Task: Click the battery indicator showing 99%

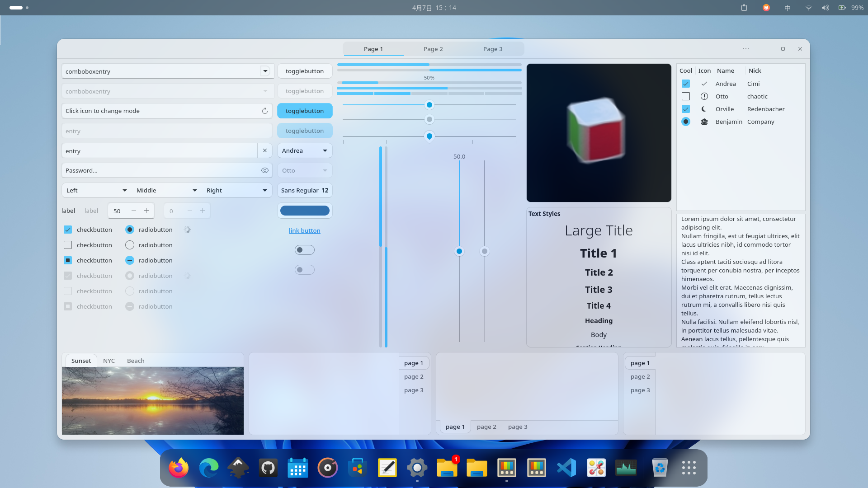Action: [x=851, y=8]
